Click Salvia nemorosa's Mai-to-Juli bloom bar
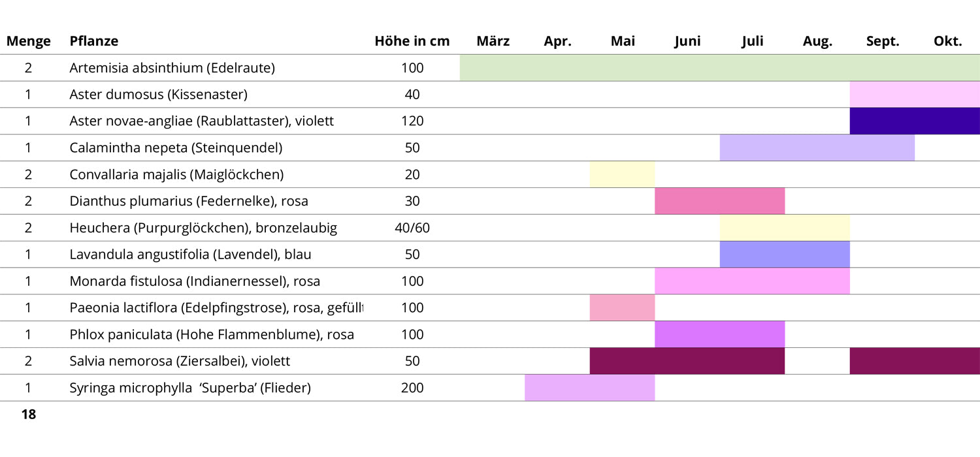 pyautogui.click(x=687, y=361)
